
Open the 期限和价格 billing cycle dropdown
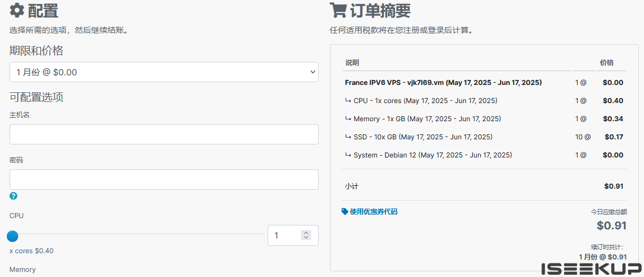click(163, 72)
